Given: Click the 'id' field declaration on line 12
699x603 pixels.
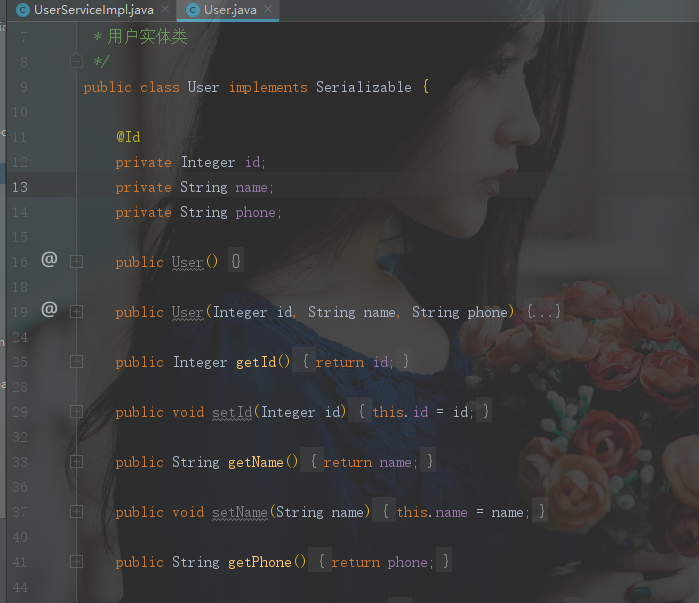Looking at the screenshot, I should pyautogui.click(x=252, y=162).
